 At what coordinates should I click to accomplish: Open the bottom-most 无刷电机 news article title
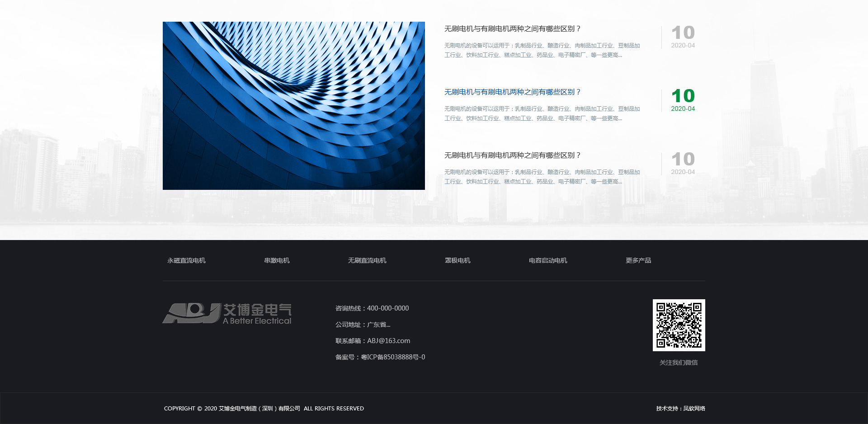coord(512,155)
